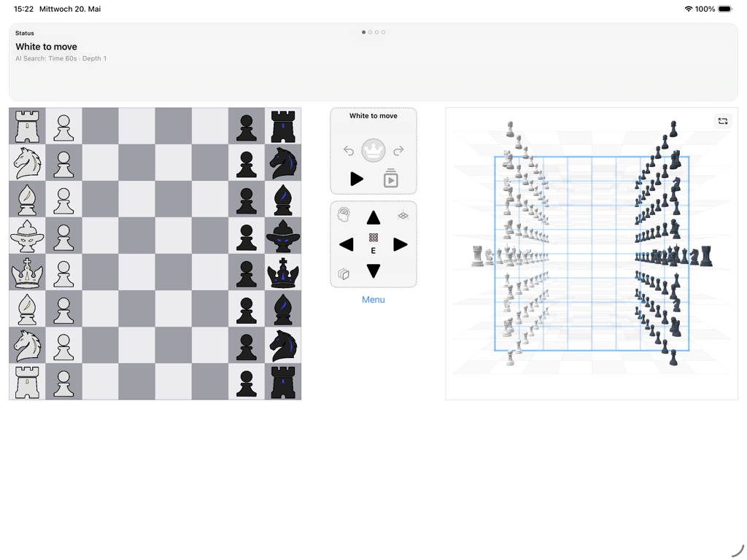Toggle the 3D view expand icon
Viewport: 747px width, 560px height.
tap(723, 121)
